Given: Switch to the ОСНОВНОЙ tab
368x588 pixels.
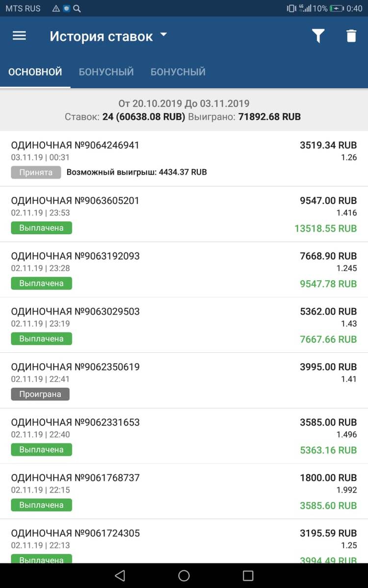Looking at the screenshot, I should click(x=35, y=72).
